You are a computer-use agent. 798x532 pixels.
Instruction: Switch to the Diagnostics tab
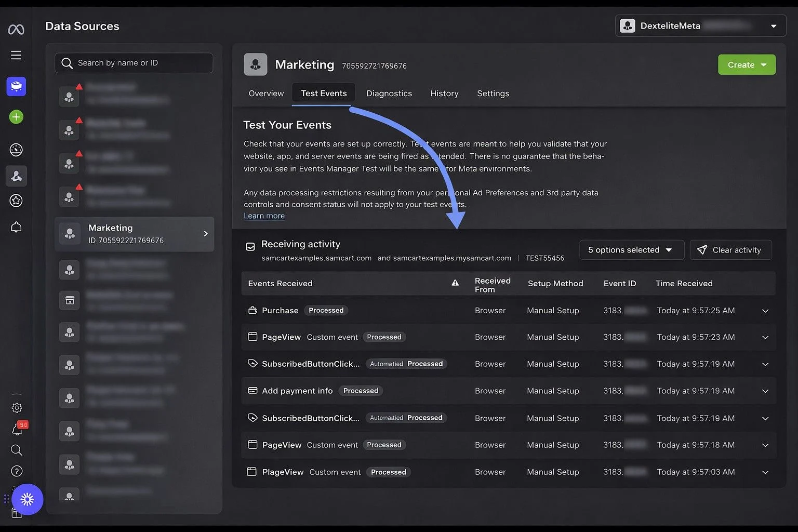tap(389, 94)
